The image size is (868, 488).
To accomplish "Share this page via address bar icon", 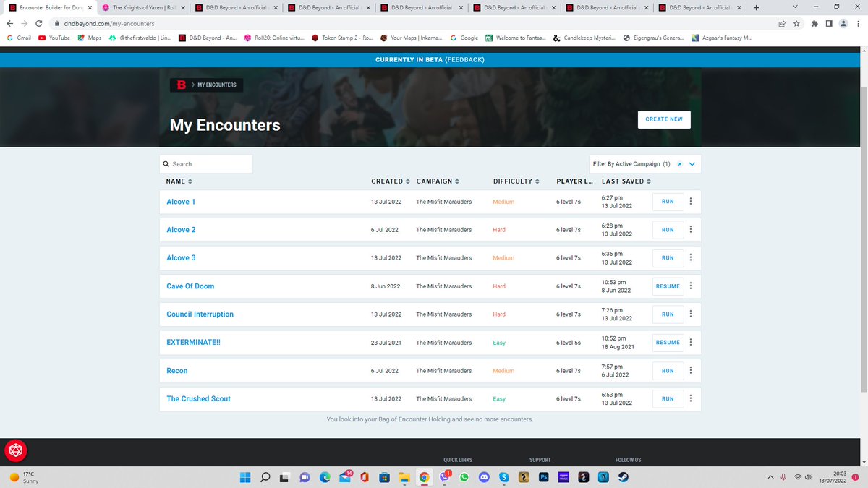I will click(x=782, y=23).
